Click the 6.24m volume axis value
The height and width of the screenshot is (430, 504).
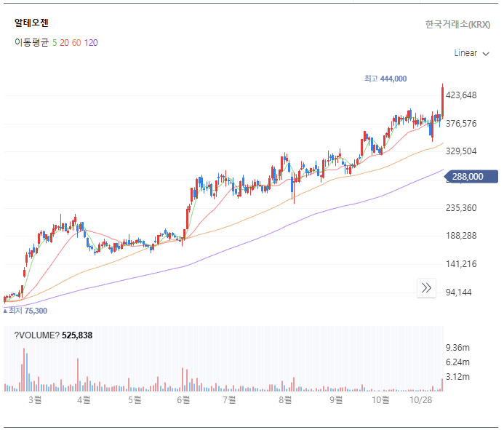[x=457, y=362]
